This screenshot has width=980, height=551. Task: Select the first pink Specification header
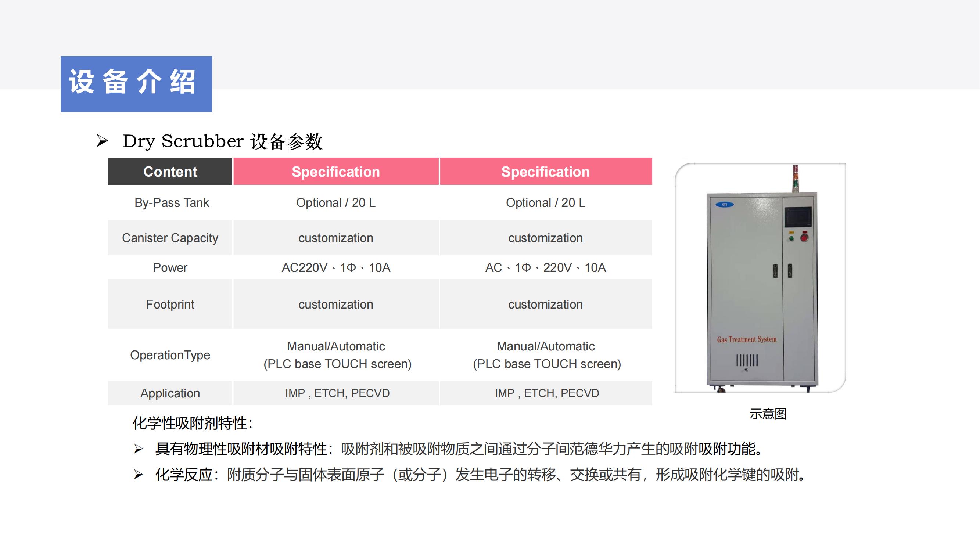point(335,172)
